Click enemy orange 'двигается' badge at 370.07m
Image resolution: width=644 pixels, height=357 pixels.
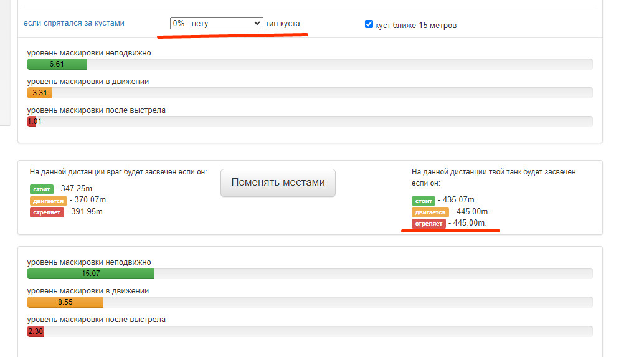click(x=49, y=201)
